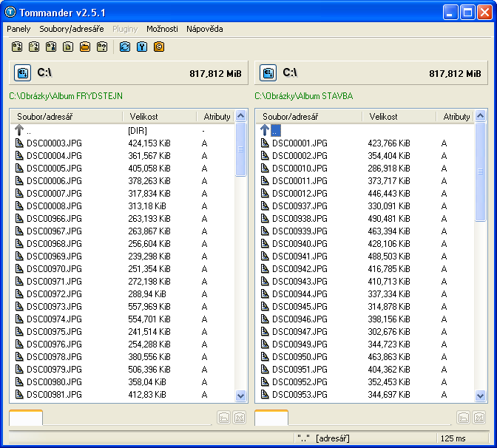Open the Panely menu
Screen dimensions: 497x448
(18, 29)
